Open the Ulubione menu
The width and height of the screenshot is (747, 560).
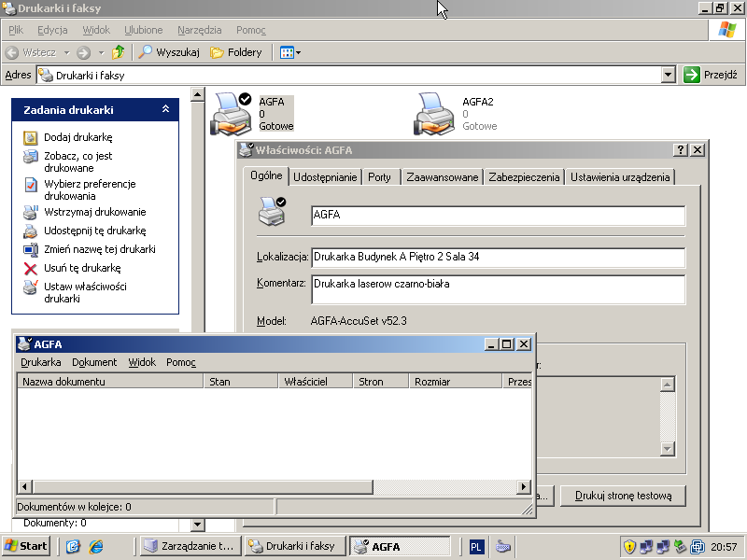tap(144, 30)
